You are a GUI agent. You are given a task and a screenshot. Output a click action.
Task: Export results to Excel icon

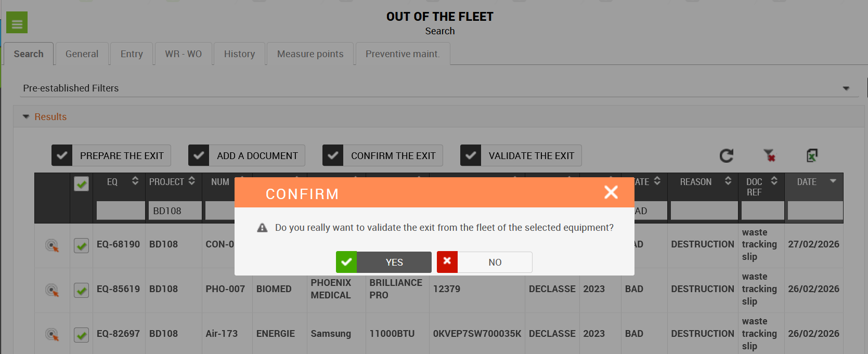tap(811, 155)
